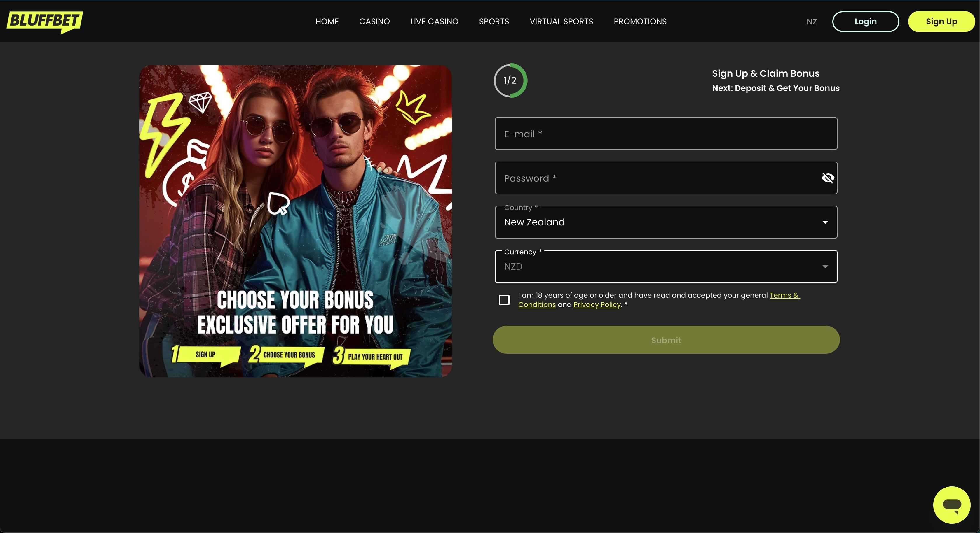
Task: Open the New Zealand country selector
Action: coord(666,222)
